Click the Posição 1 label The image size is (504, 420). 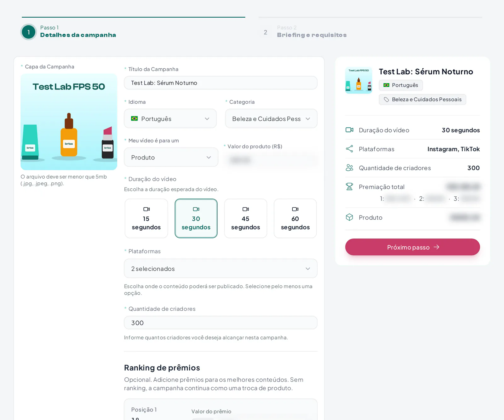pyautogui.click(x=144, y=410)
